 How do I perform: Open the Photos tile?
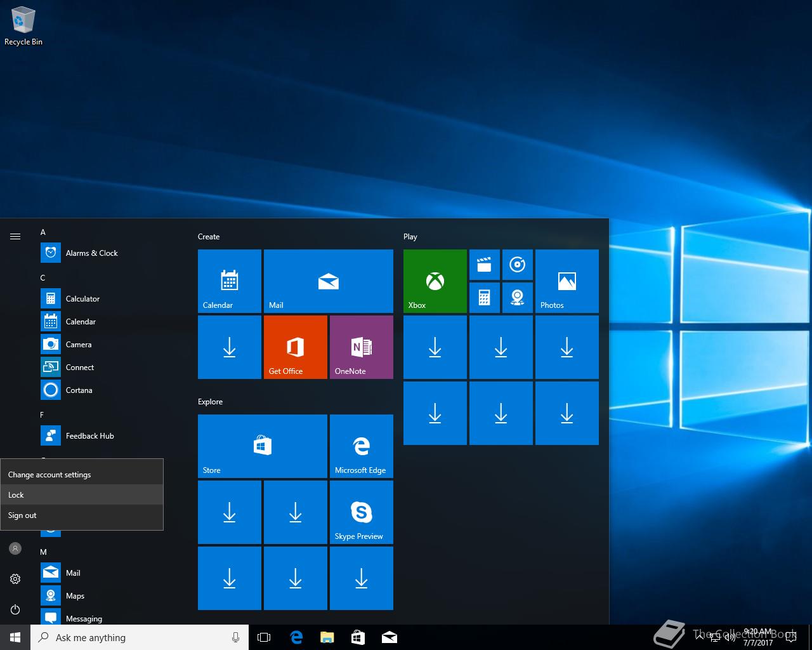(567, 281)
